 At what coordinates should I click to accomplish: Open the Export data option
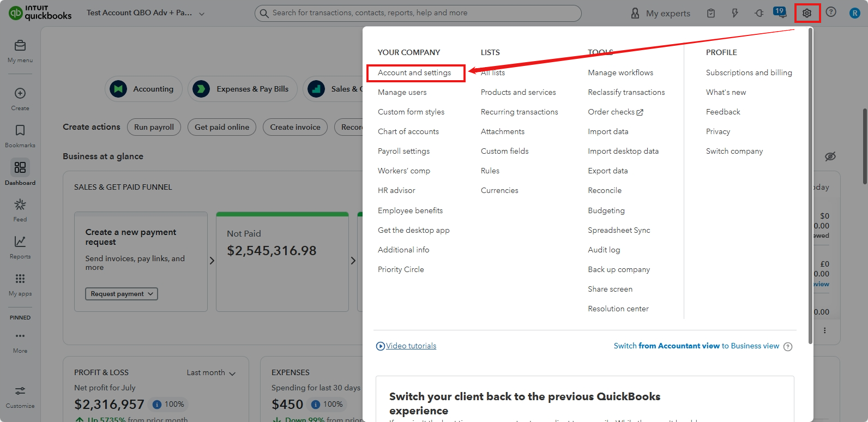(608, 171)
